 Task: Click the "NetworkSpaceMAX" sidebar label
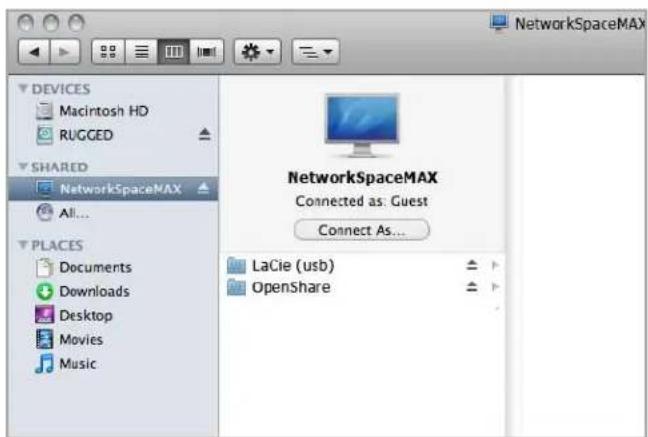click(121, 189)
